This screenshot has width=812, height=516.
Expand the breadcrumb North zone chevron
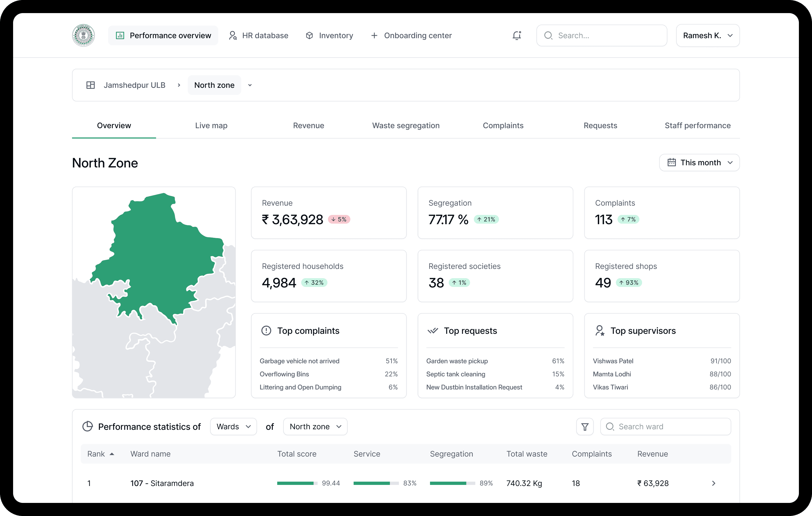click(250, 85)
